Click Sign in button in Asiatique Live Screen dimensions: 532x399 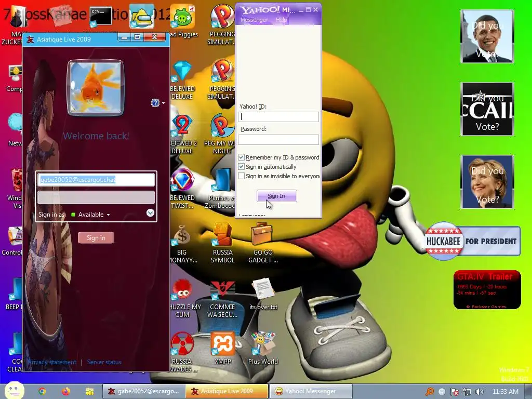coord(96,238)
